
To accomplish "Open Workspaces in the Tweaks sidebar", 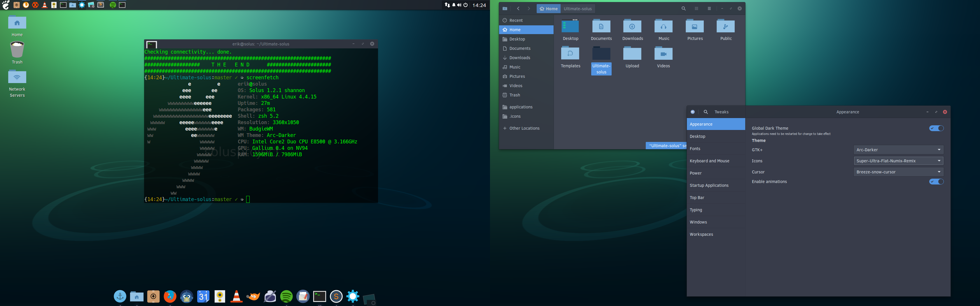I will (716, 235).
